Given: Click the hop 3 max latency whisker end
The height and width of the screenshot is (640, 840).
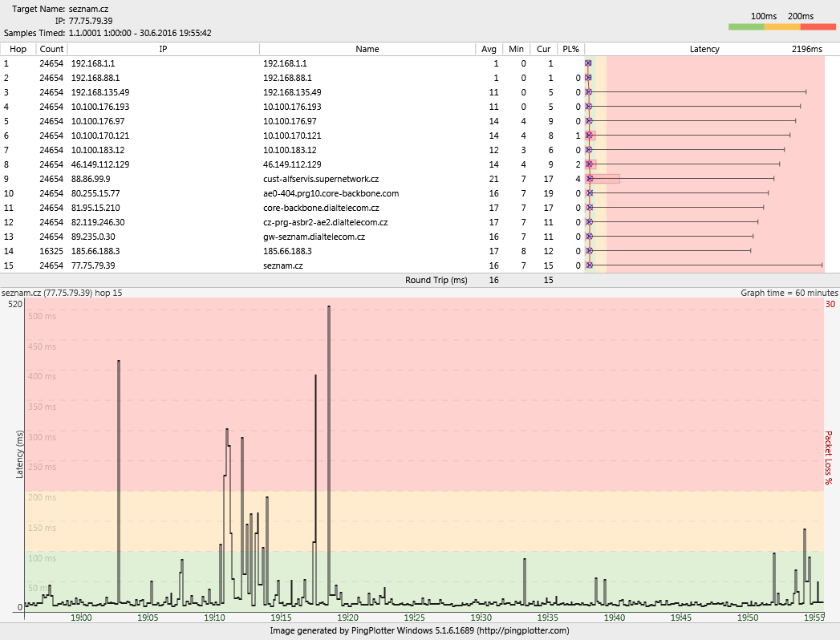Looking at the screenshot, I should click(x=806, y=92).
